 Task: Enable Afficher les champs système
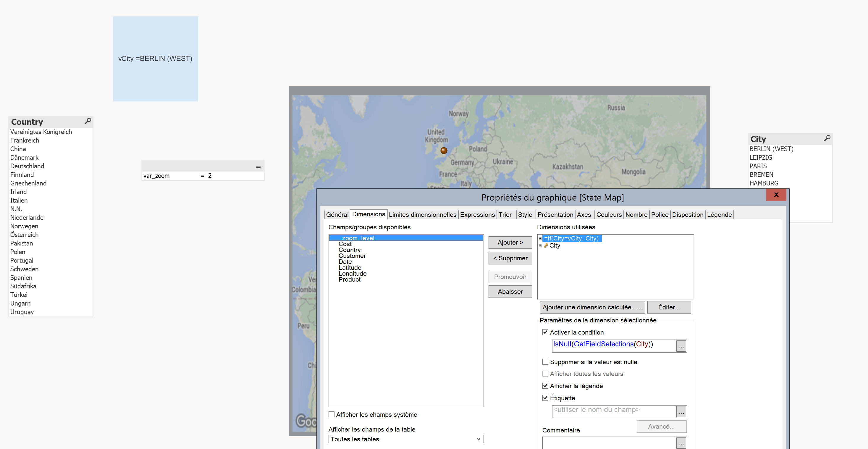(x=332, y=414)
